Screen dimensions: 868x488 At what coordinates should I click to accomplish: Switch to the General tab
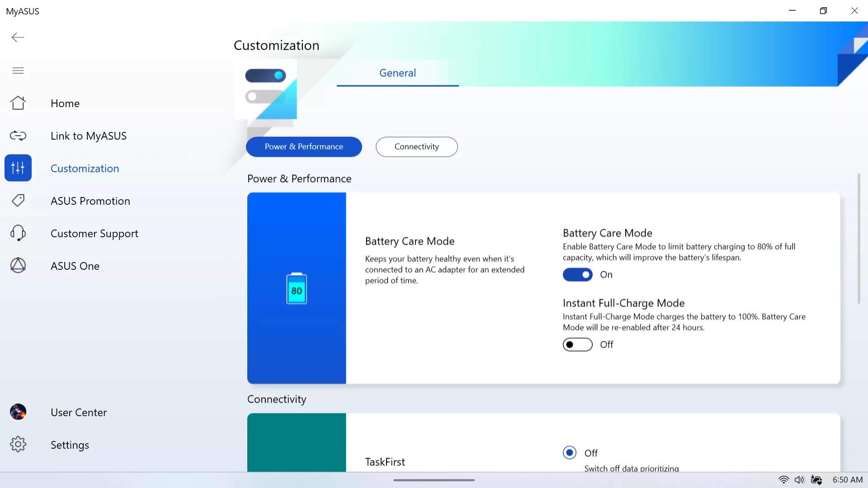click(x=397, y=73)
